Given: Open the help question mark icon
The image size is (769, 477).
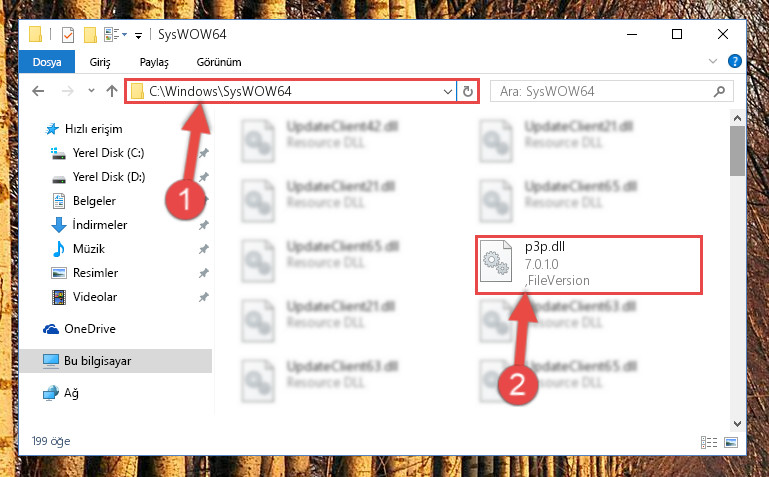Looking at the screenshot, I should (734, 62).
